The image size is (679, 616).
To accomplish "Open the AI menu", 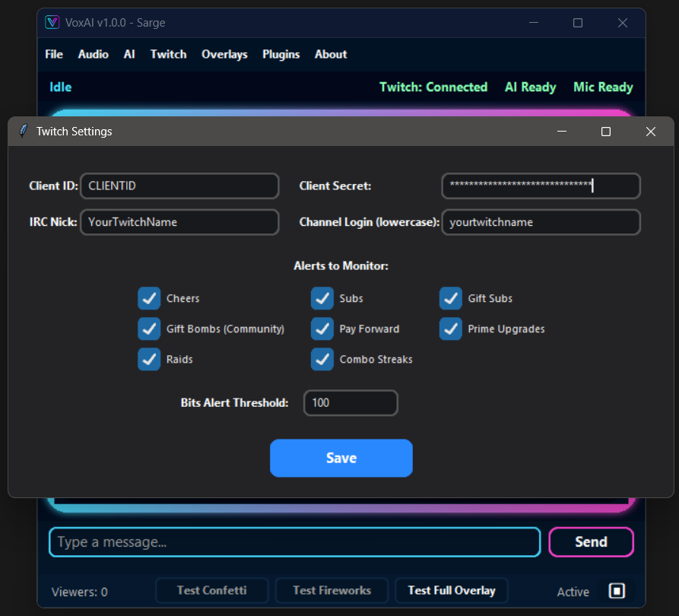I will [129, 54].
